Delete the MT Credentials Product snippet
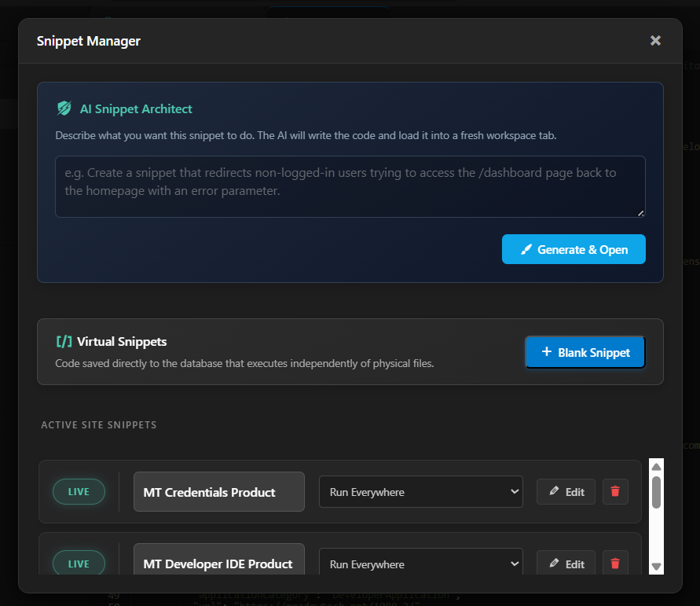Screen dimensions: 700x606 pyautogui.click(x=615, y=492)
